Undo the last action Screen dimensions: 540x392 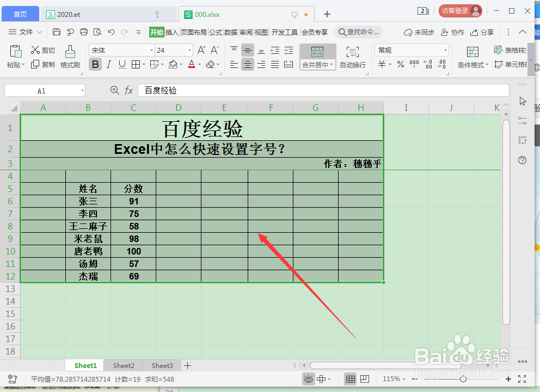pos(111,32)
